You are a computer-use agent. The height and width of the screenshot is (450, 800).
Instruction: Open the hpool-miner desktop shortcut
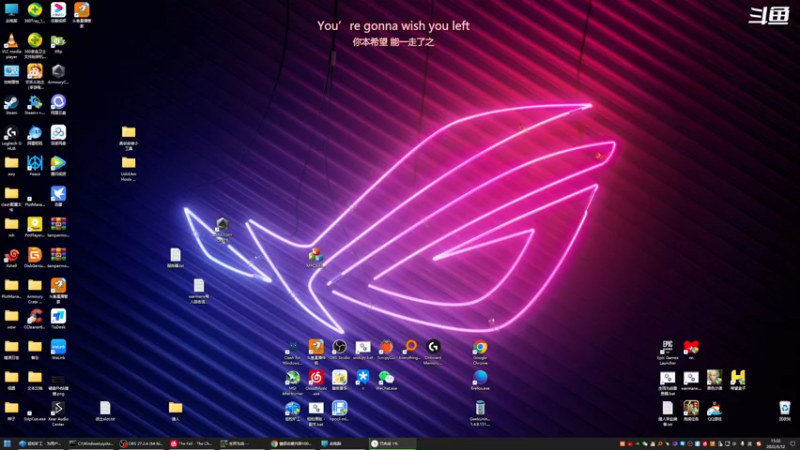339,411
